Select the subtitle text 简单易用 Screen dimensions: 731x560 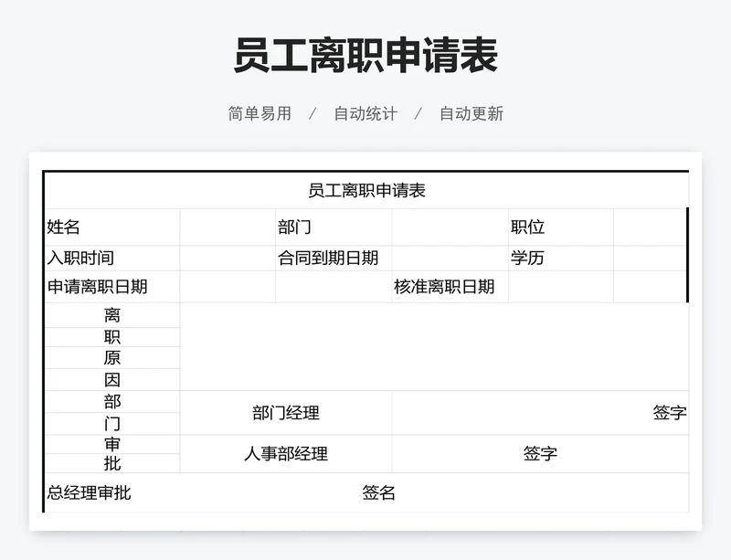[x=260, y=113]
